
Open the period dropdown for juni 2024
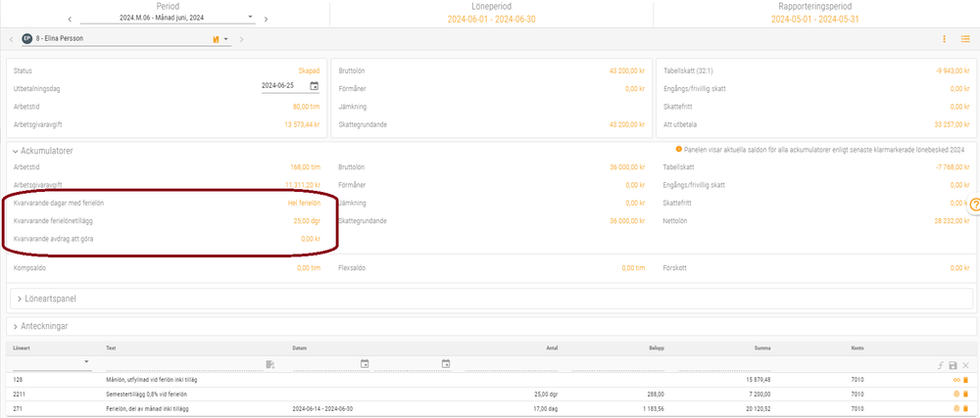click(250, 17)
